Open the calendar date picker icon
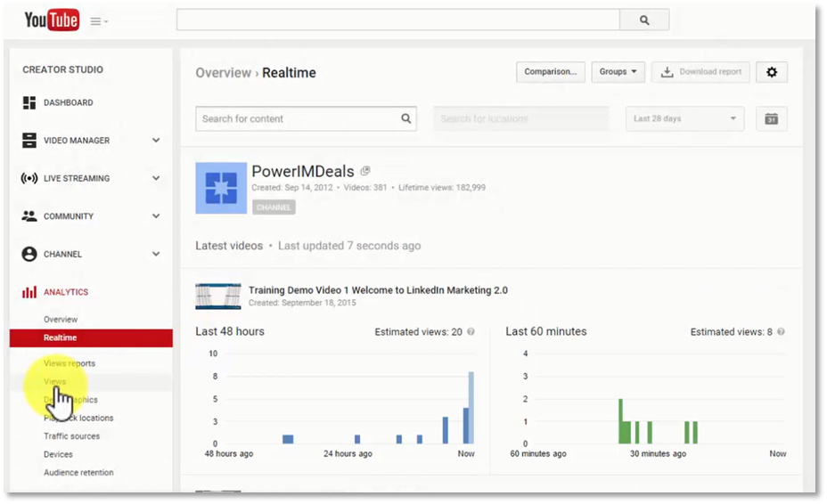The width and height of the screenshot is (827, 504). tap(772, 119)
